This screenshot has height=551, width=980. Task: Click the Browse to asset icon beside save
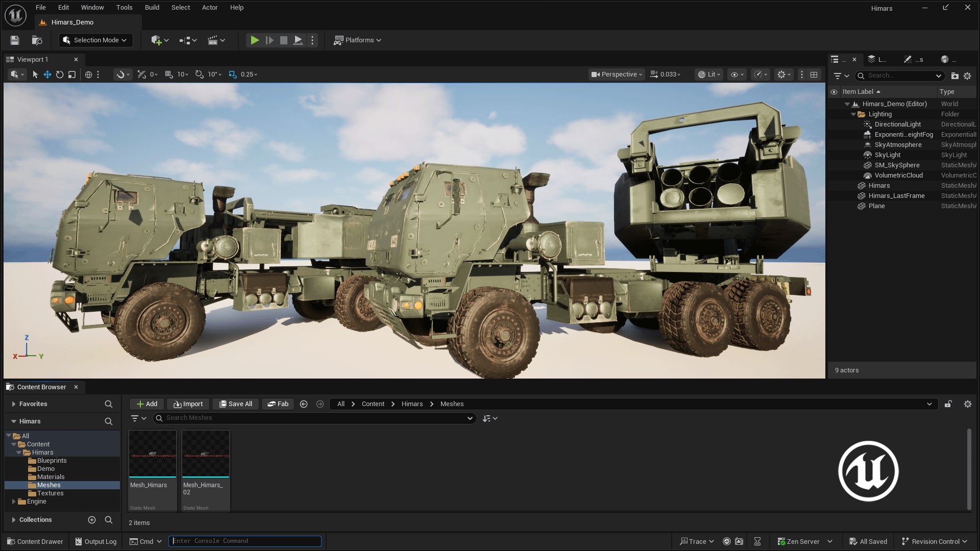pos(37,40)
